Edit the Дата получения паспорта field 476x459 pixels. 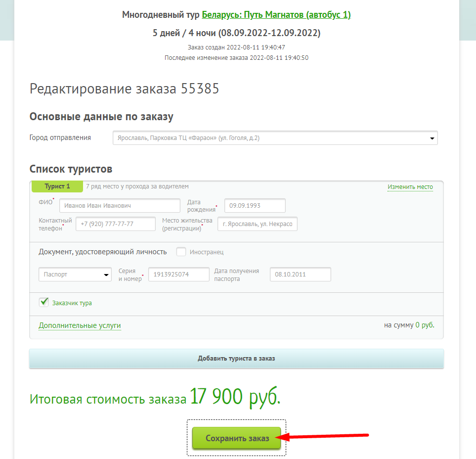pos(300,275)
